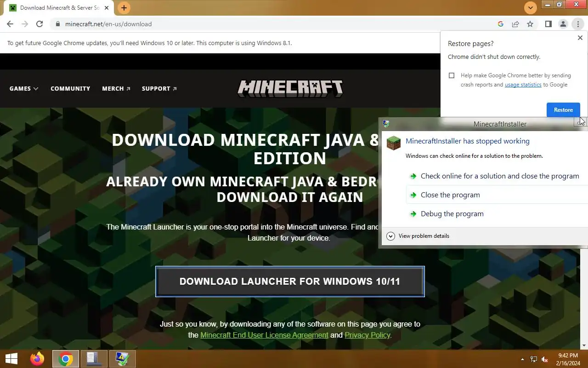The height and width of the screenshot is (368, 588).
Task: Open the new tab plus button
Action: pyautogui.click(x=124, y=8)
